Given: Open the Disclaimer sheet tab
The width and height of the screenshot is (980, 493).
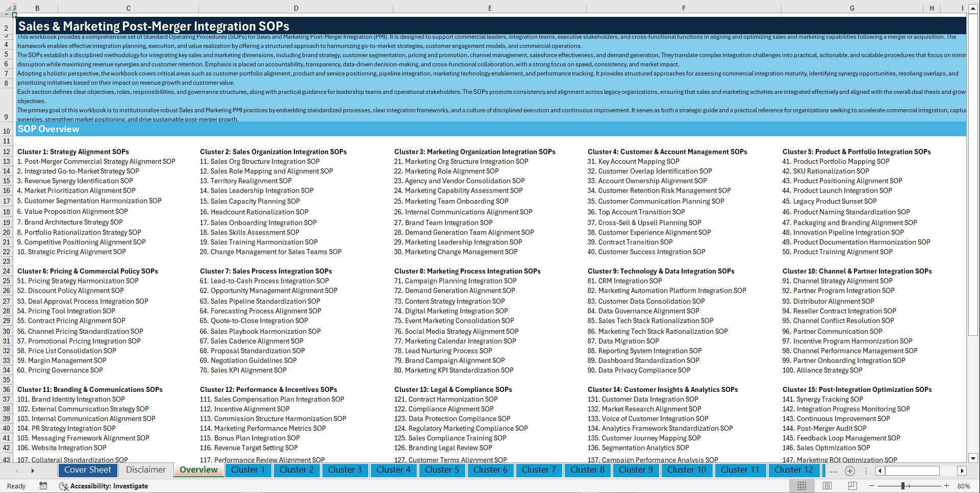Looking at the screenshot, I should tap(145, 470).
